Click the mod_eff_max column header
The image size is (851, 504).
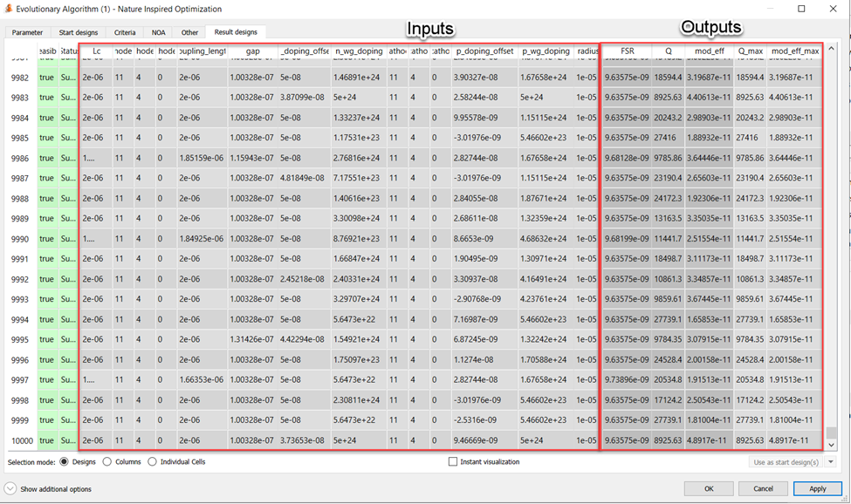(x=795, y=51)
